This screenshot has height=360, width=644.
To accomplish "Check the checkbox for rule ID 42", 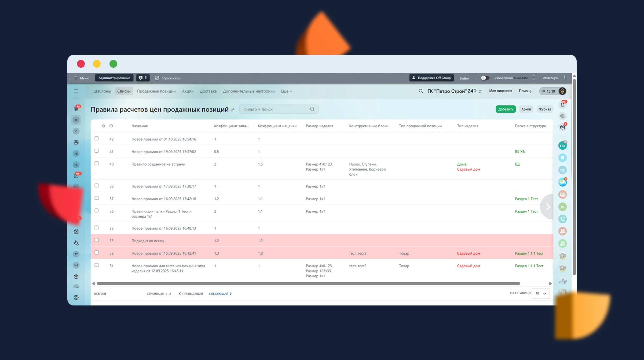I will (x=97, y=138).
